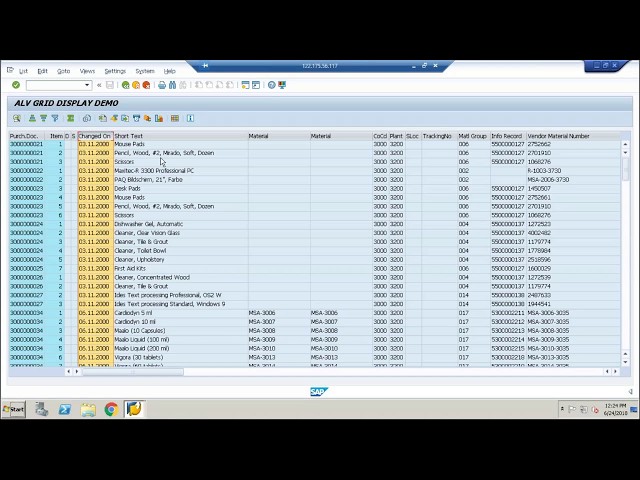Viewport: 640px width, 480px height.
Task: Click the bottom-most vertical scroll down arrow
Action: tap(625, 362)
